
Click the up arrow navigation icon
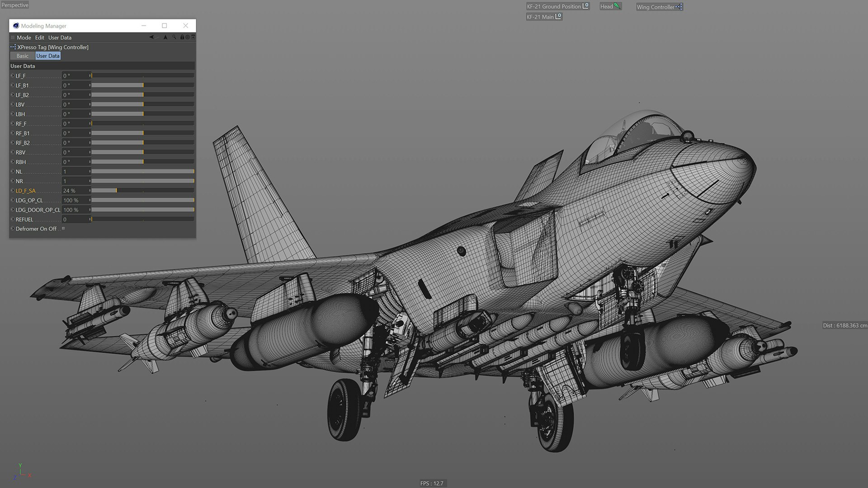tap(165, 37)
